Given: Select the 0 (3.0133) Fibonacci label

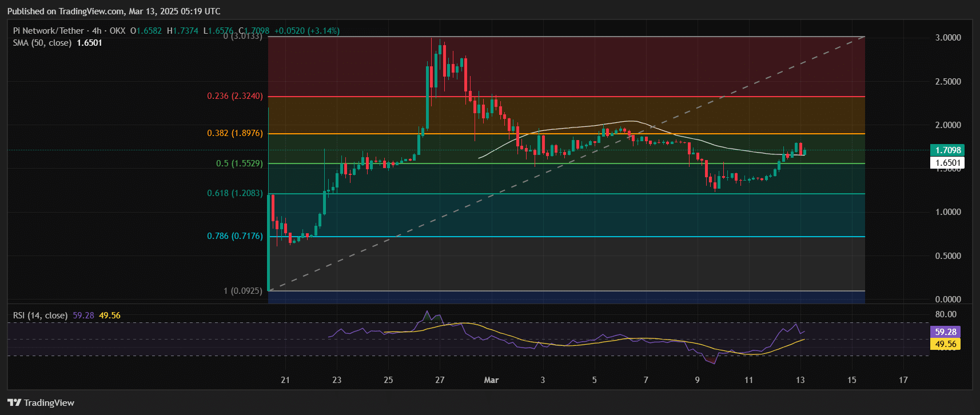Looking at the screenshot, I should tap(243, 36).
